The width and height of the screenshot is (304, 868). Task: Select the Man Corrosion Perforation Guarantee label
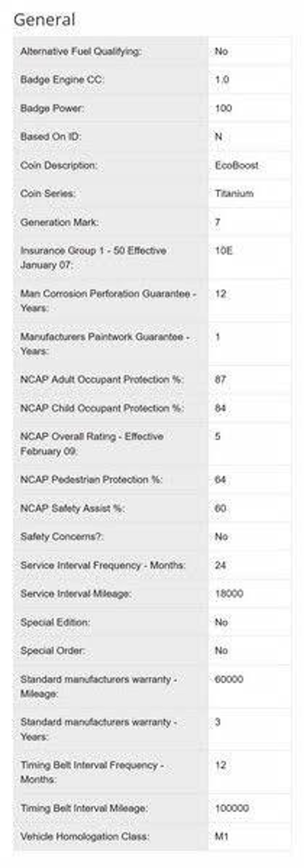[x=108, y=301]
